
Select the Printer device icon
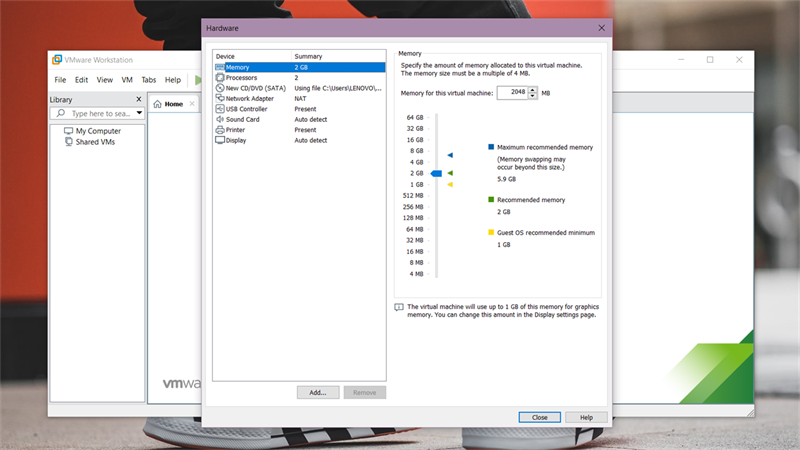click(x=220, y=130)
